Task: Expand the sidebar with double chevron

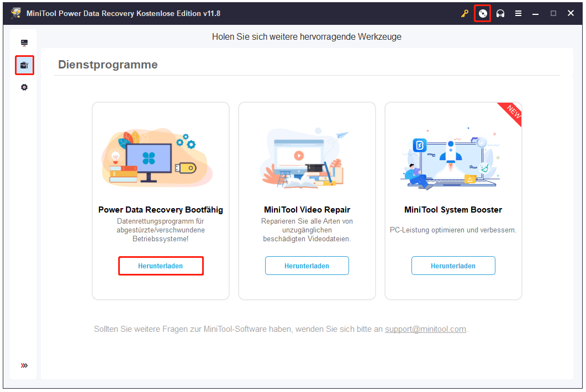Action: click(x=24, y=365)
